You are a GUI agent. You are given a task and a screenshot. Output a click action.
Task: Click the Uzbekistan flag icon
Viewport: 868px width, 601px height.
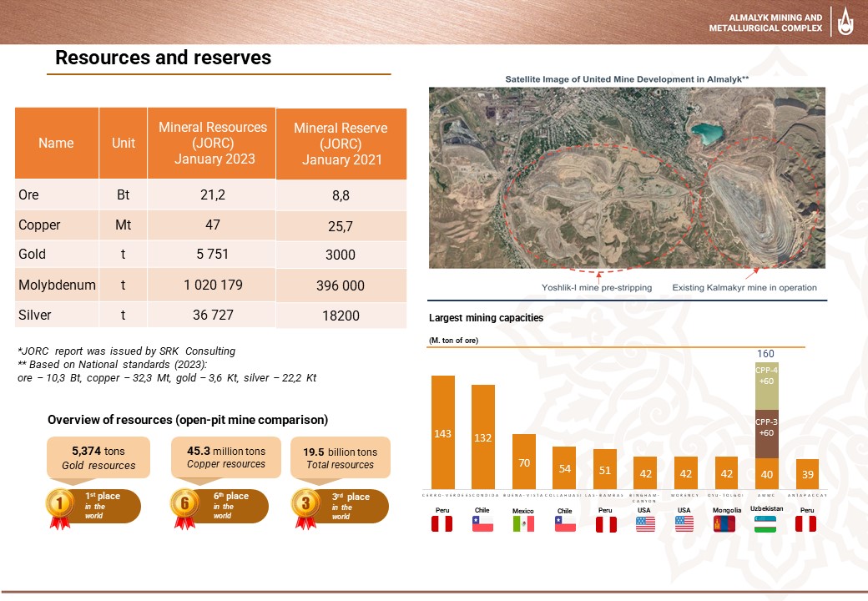pos(765,523)
